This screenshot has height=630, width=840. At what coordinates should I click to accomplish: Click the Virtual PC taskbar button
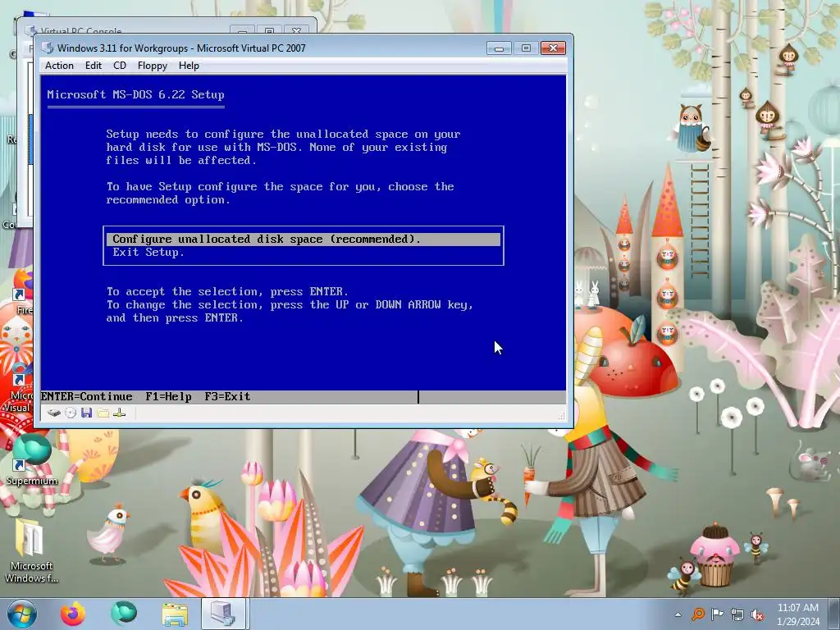pyautogui.click(x=224, y=614)
